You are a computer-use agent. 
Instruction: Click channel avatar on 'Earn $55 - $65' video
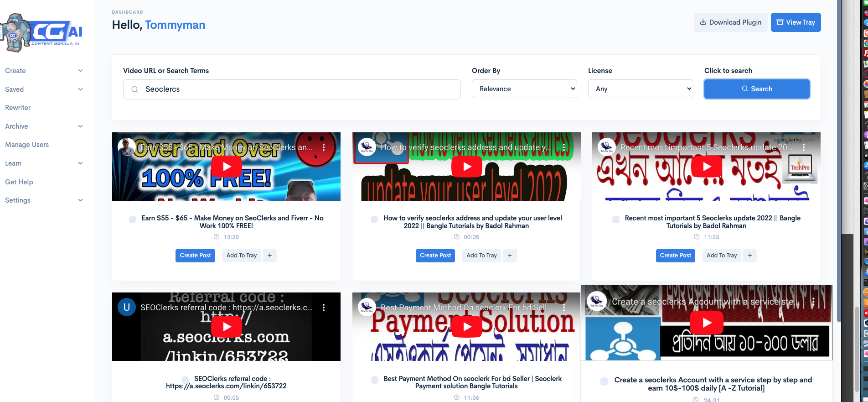tap(127, 147)
